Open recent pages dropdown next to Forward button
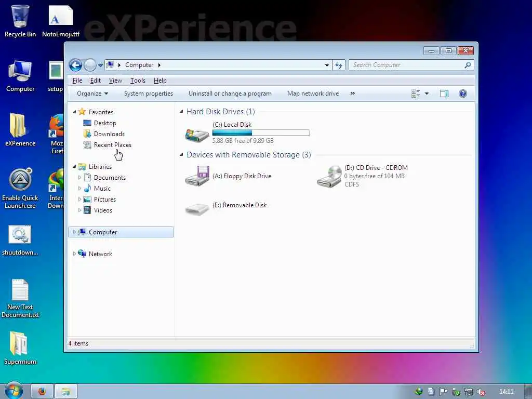The width and height of the screenshot is (532, 399). point(100,65)
